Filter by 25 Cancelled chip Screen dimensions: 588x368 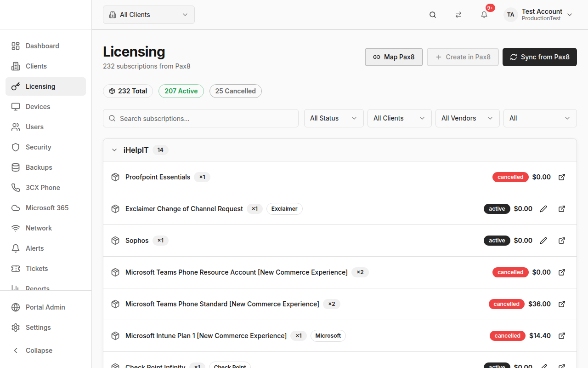click(x=236, y=91)
